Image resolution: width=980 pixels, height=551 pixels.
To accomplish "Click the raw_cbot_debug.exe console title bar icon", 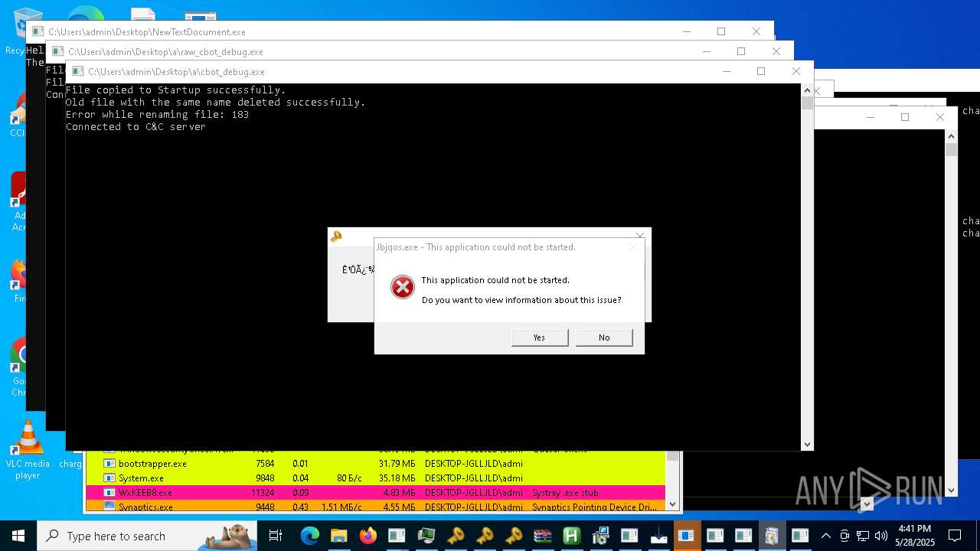I will click(x=58, y=51).
